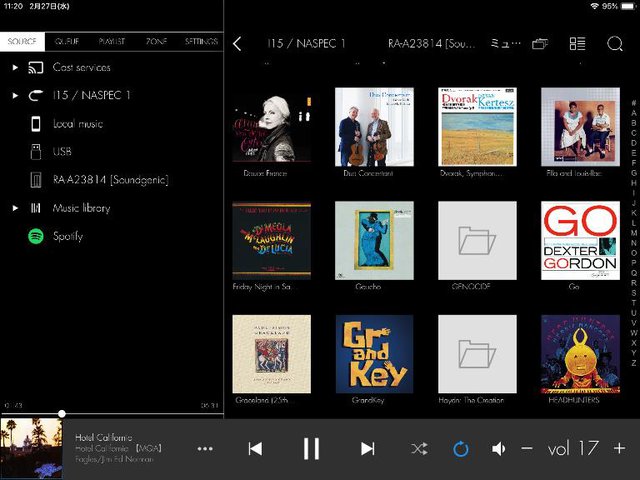
Task: Click the 11:20 clock in status bar
Action: pos(13,6)
